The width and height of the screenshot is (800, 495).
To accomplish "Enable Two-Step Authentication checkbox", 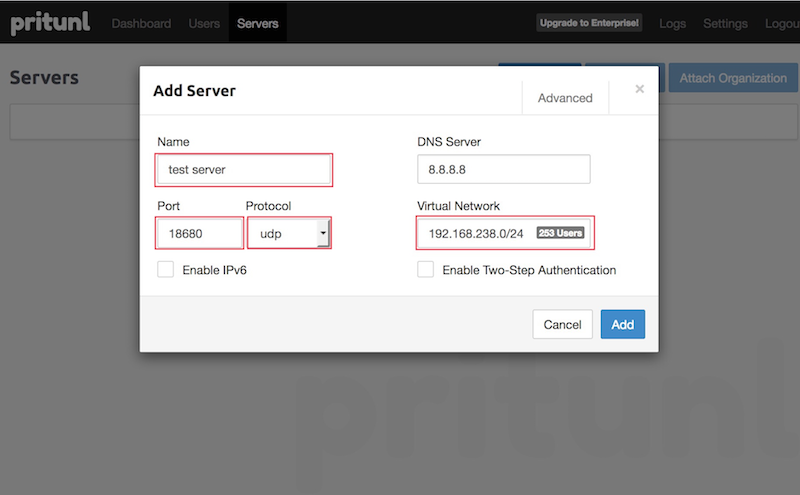I will tap(426, 270).
